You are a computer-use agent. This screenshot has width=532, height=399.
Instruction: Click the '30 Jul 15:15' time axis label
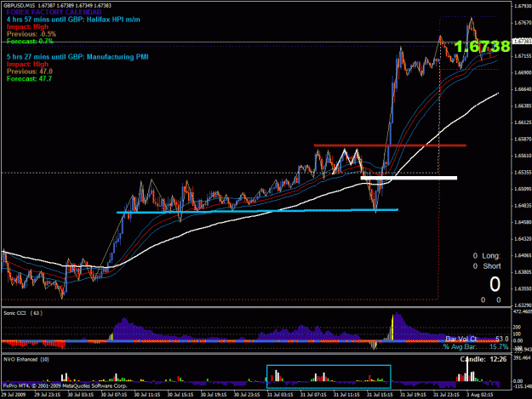180,395
